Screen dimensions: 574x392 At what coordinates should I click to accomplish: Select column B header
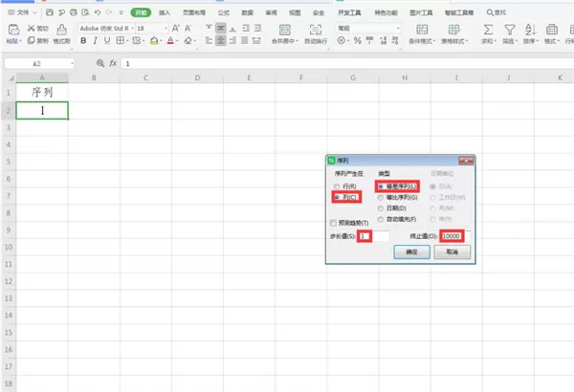pyautogui.click(x=94, y=77)
